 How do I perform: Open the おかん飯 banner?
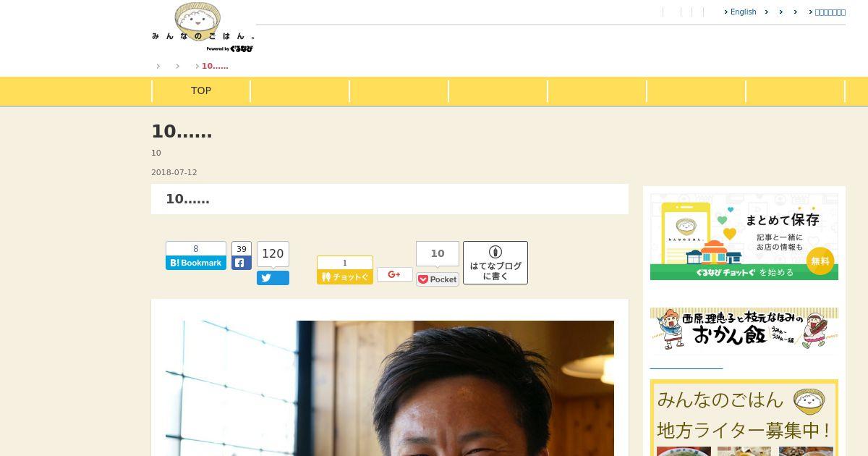tap(744, 329)
